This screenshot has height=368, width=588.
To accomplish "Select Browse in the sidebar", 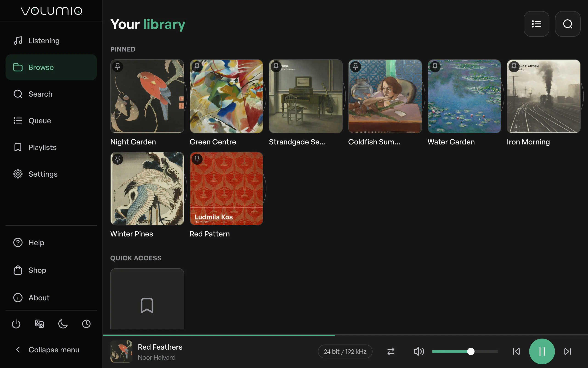I will pos(51,67).
